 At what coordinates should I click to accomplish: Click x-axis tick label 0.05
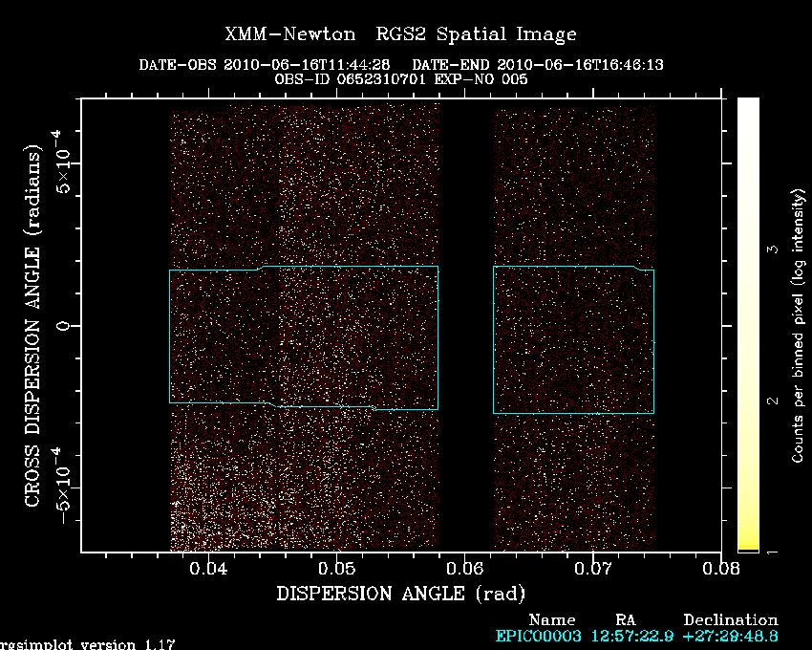[x=336, y=569]
